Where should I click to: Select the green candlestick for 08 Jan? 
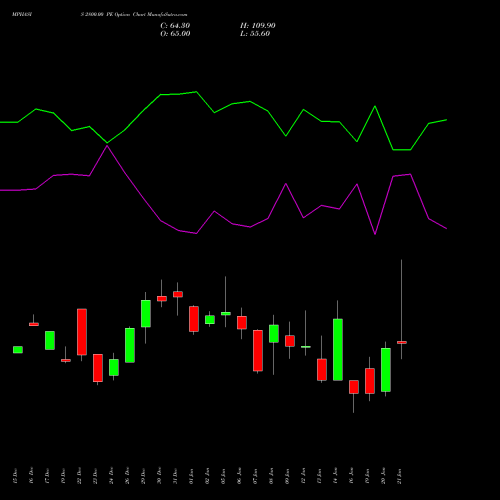(x=274, y=334)
